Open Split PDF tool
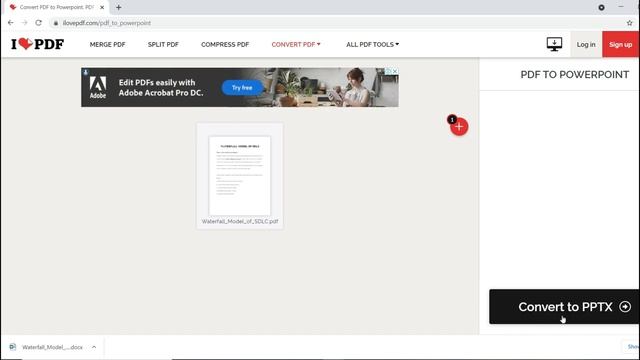The height and width of the screenshot is (360, 640). [163, 44]
